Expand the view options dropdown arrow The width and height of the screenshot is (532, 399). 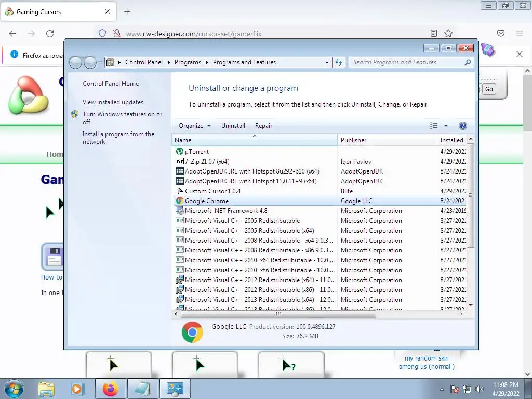click(x=446, y=126)
